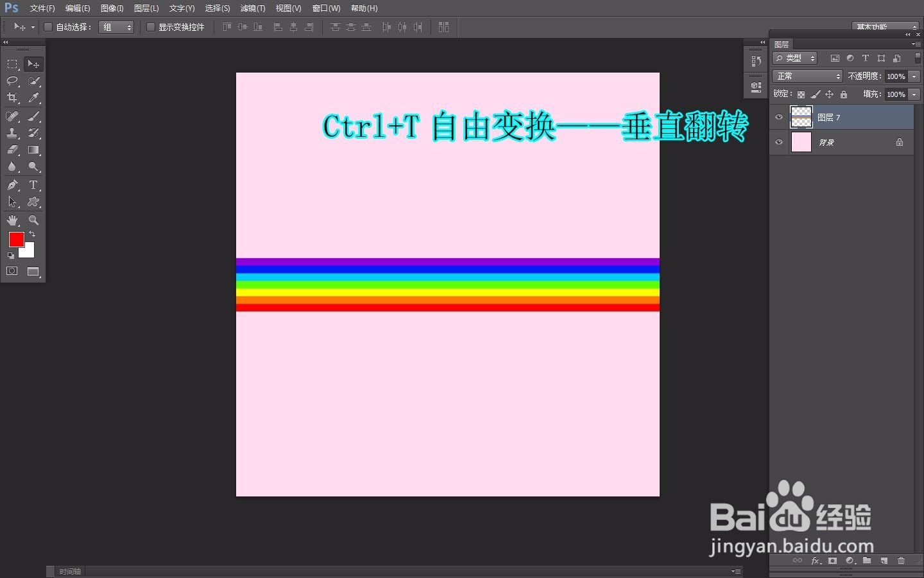Image resolution: width=924 pixels, height=578 pixels.
Task: Open the blend mode dropdown set to 正常
Action: click(x=807, y=76)
